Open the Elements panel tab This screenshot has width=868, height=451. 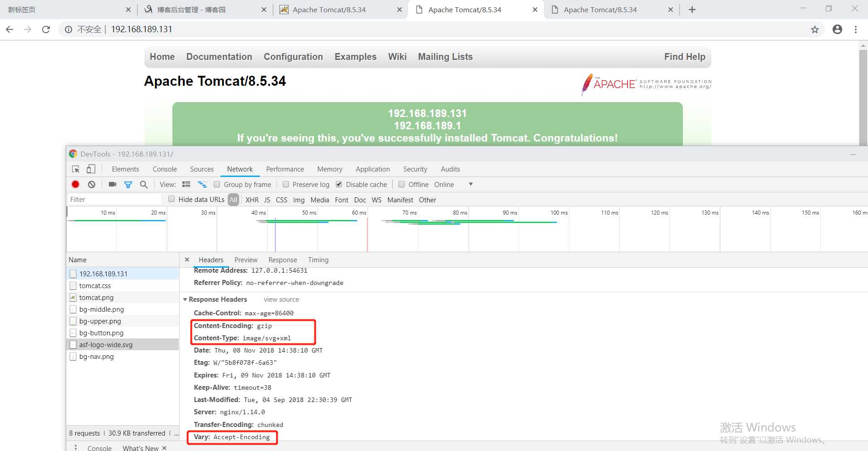pyautogui.click(x=125, y=169)
